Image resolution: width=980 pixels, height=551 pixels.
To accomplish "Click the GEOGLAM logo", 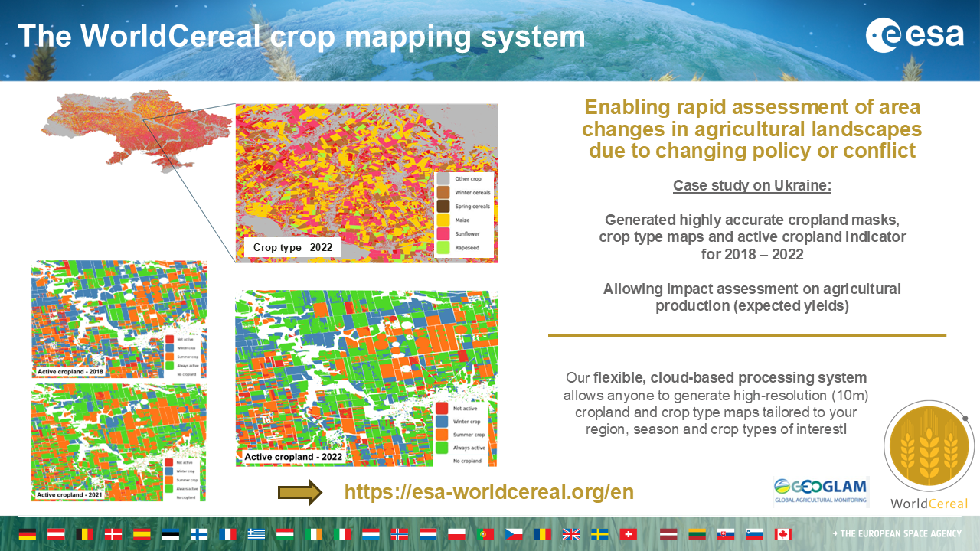I will point(820,491).
